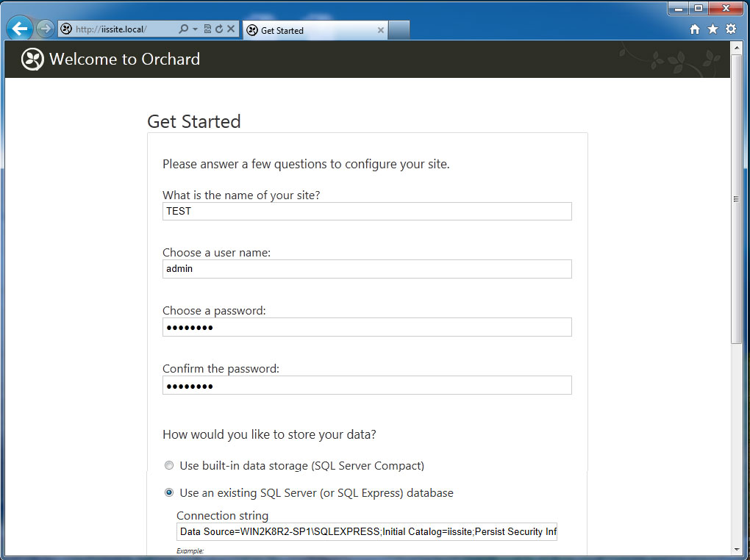The width and height of the screenshot is (750, 560).
Task: Open a new blank tab
Action: (x=399, y=30)
